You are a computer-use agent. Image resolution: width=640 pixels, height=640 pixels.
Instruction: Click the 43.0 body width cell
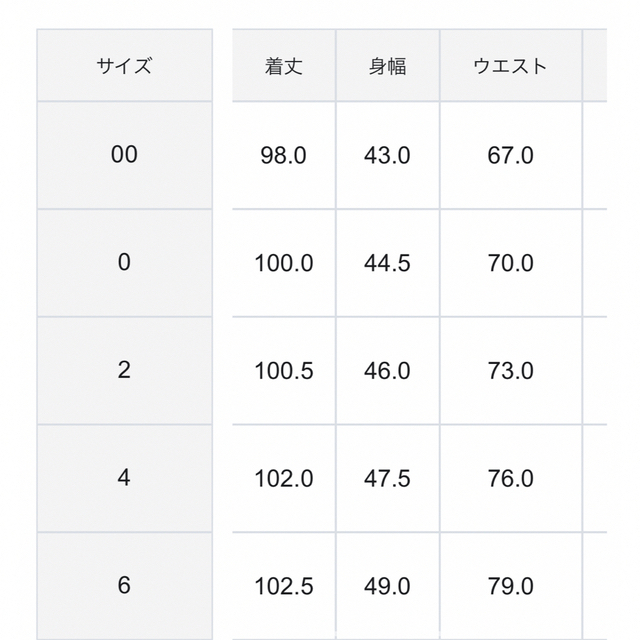[x=387, y=156]
